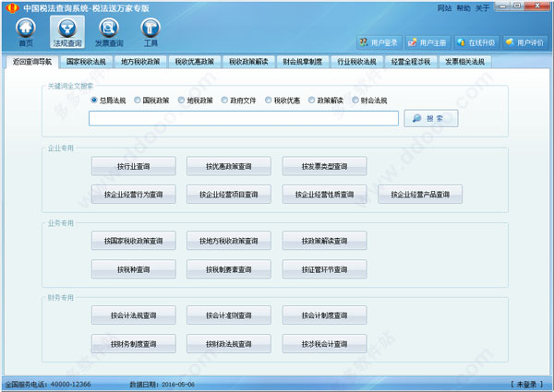This screenshot has width=554, height=392.
Task: Open the 首页 home icon
Action: click(x=26, y=32)
